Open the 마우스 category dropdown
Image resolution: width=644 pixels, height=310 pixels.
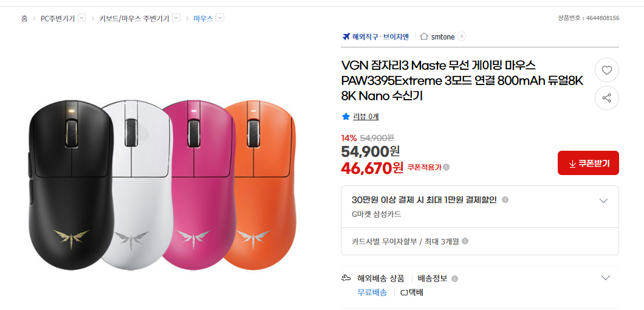tap(220, 18)
